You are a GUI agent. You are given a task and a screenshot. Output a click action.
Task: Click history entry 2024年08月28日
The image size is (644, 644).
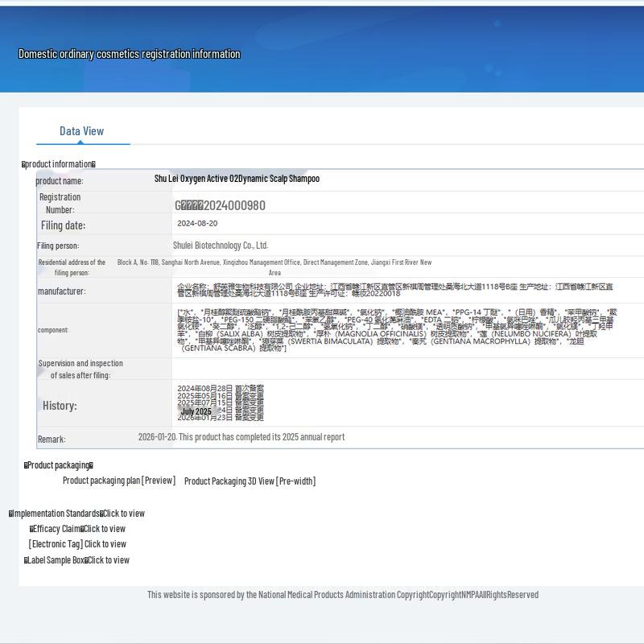(221, 388)
